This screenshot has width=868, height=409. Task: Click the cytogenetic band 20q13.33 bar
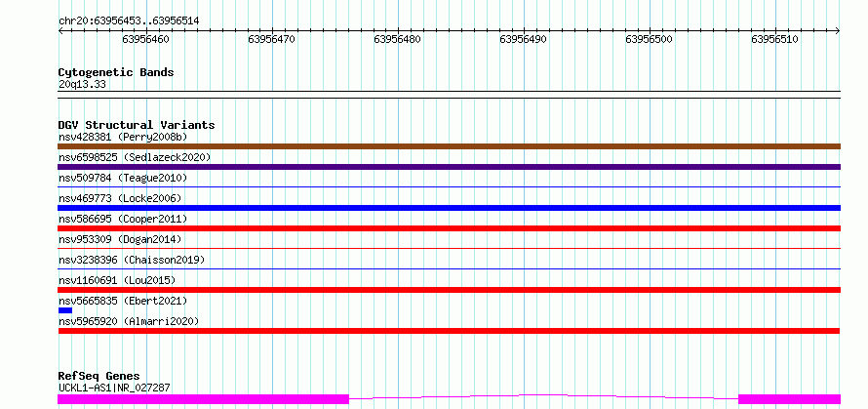(449, 95)
